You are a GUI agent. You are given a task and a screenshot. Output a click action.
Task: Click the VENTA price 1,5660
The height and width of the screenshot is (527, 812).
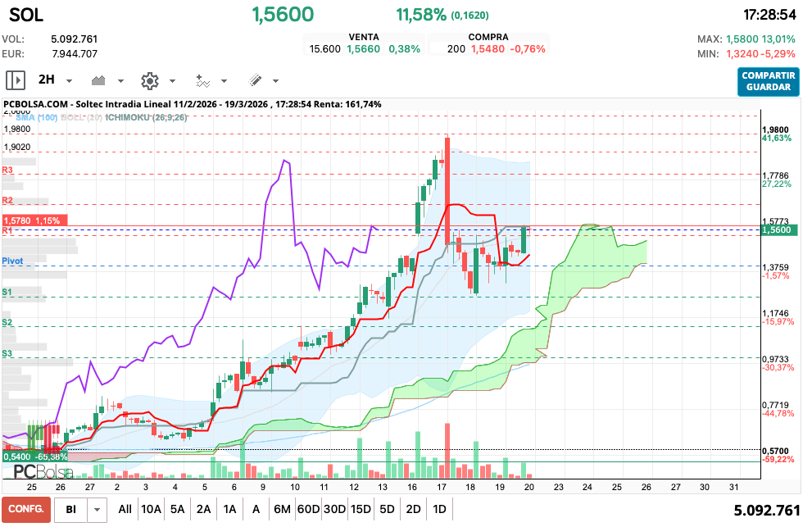click(364, 49)
